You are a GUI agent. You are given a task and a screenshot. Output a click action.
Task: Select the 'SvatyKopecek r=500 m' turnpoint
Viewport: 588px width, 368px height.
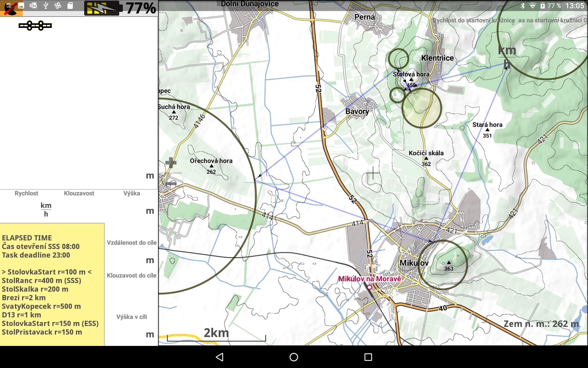click(x=41, y=306)
